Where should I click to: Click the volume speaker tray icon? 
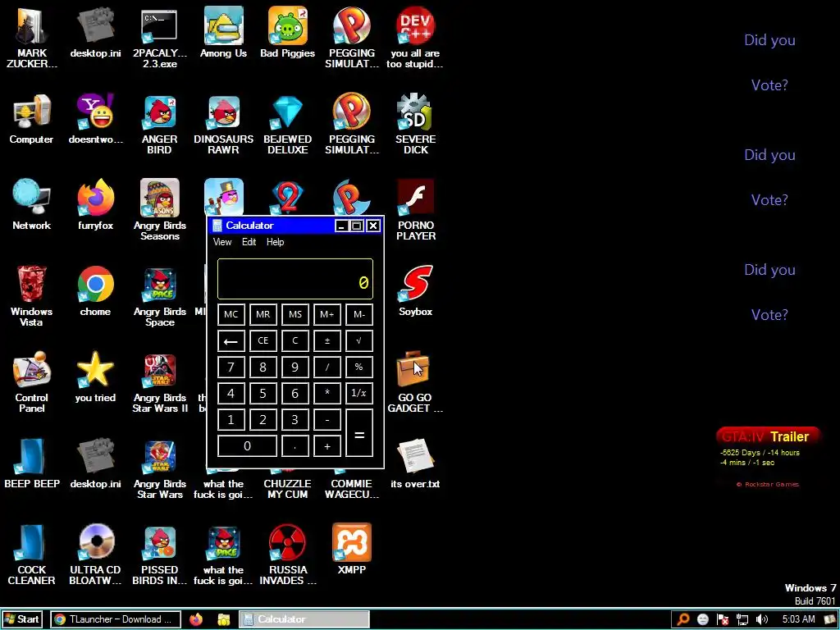click(762, 620)
